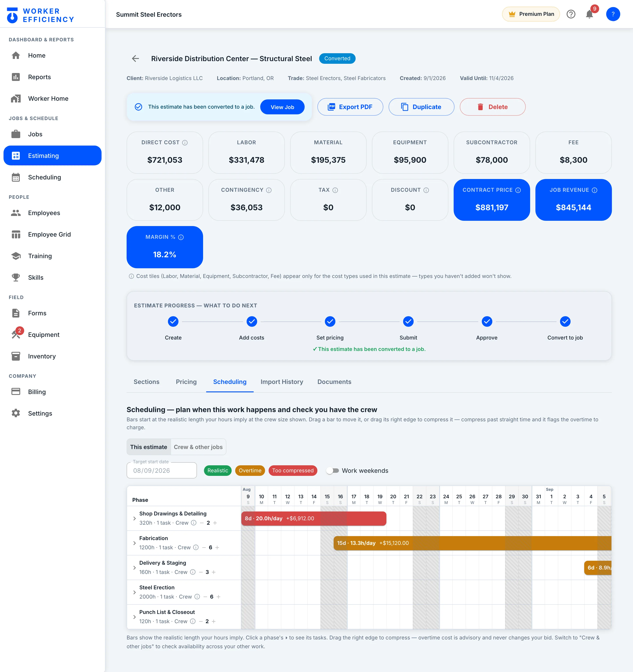
Task: Decrease Steel Erection crew size
Action: point(205,597)
